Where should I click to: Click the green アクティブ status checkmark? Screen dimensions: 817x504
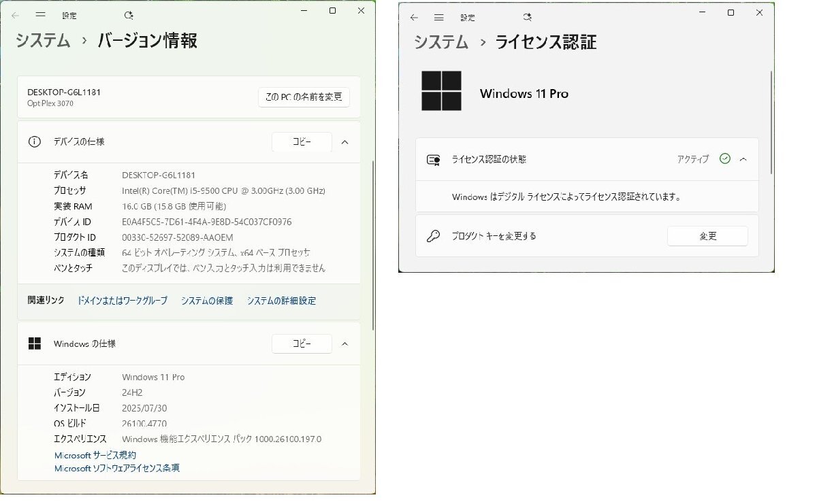point(724,159)
